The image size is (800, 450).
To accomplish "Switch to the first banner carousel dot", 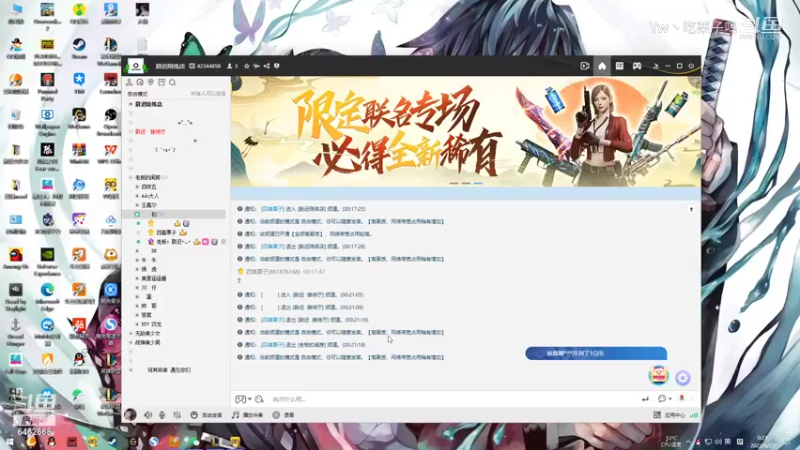I will tap(454, 183).
